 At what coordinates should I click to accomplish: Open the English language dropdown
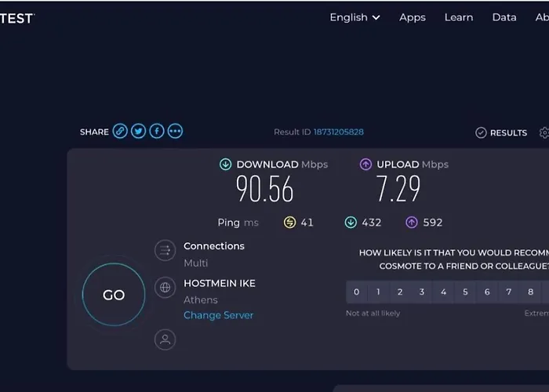click(354, 17)
